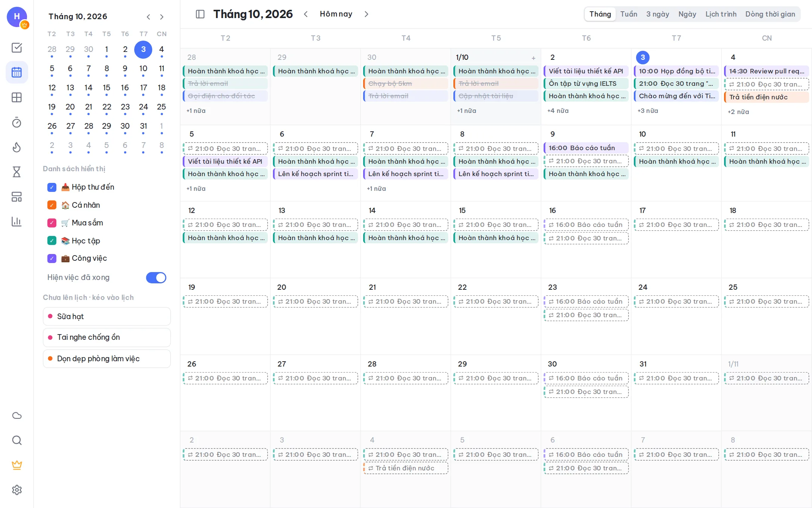Click the search magnifier icon
Image resolution: width=812 pixels, height=508 pixels.
click(x=17, y=440)
